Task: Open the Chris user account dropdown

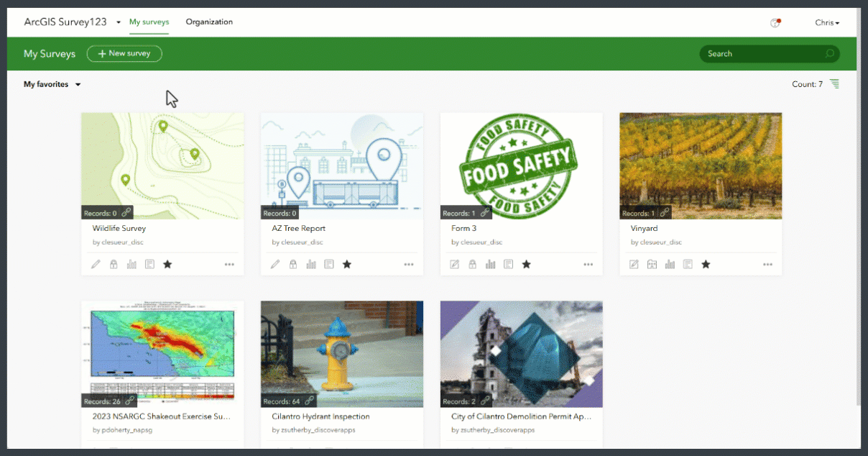Action: [x=827, y=23]
